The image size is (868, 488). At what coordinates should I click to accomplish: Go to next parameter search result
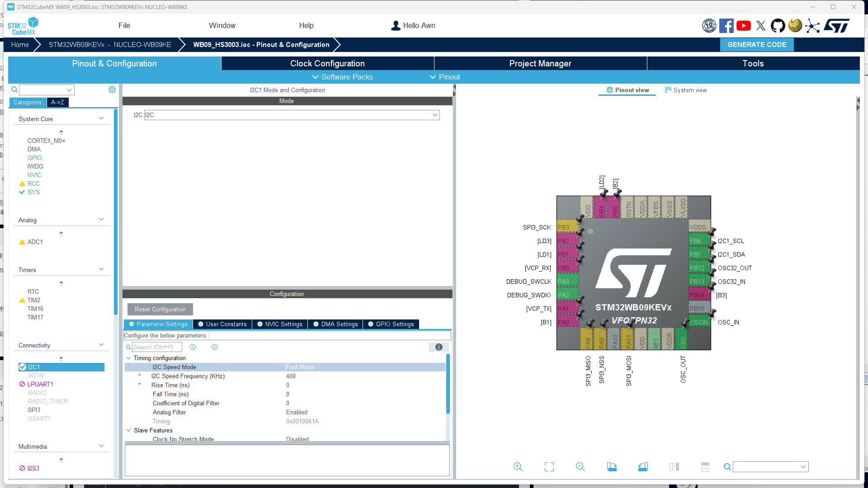(215, 347)
